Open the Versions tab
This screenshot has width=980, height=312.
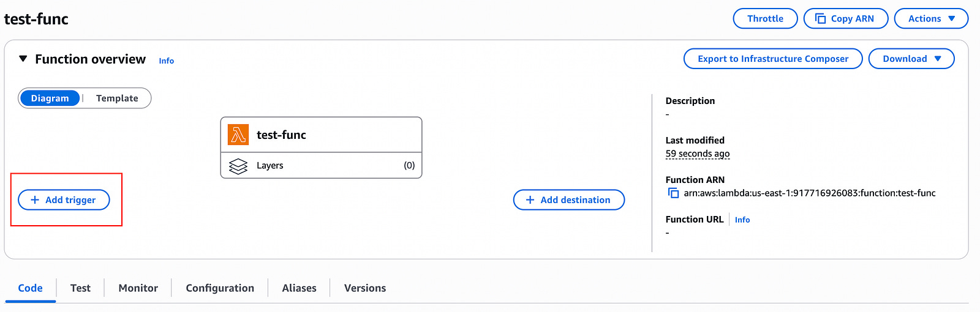365,288
